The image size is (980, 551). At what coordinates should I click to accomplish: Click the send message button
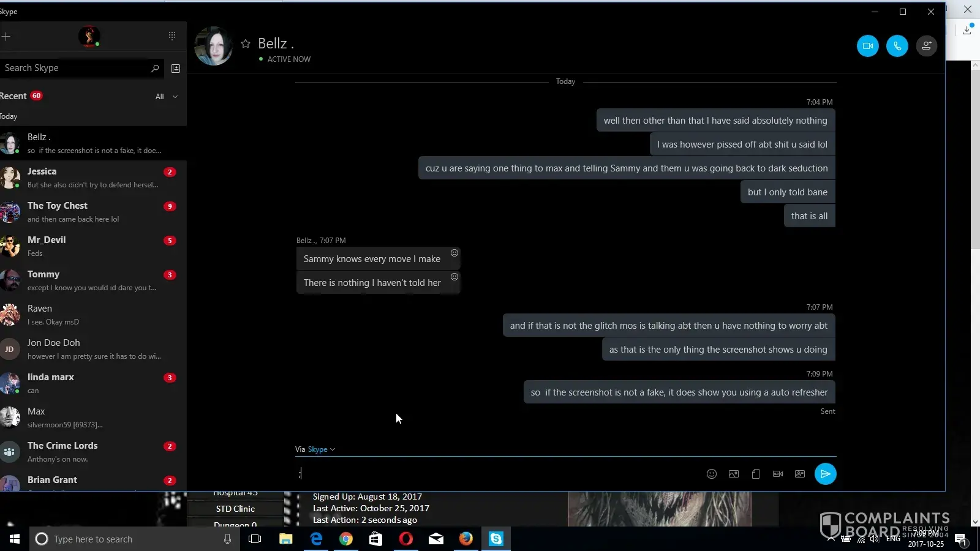coord(825,474)
